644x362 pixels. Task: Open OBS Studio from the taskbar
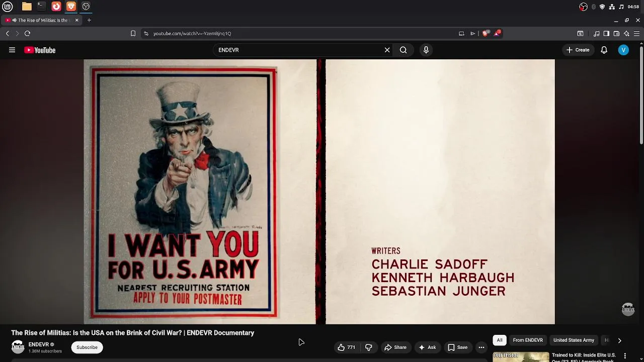coord(86,7)
